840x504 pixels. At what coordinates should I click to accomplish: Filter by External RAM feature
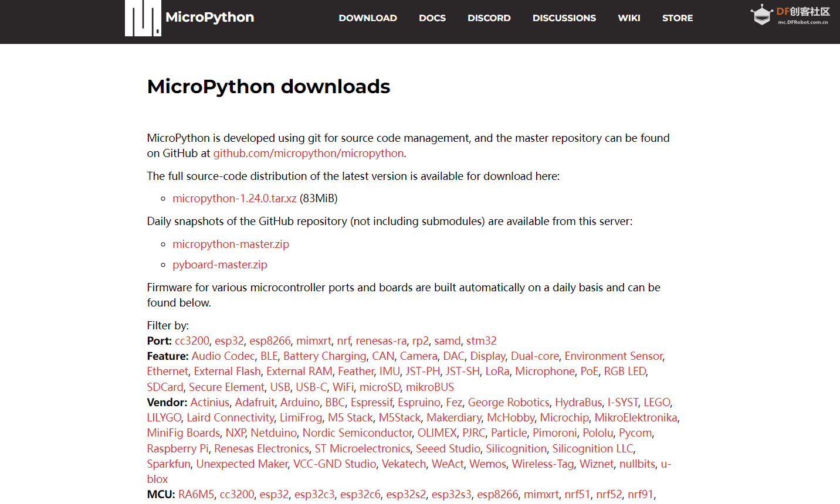point(299,372)
